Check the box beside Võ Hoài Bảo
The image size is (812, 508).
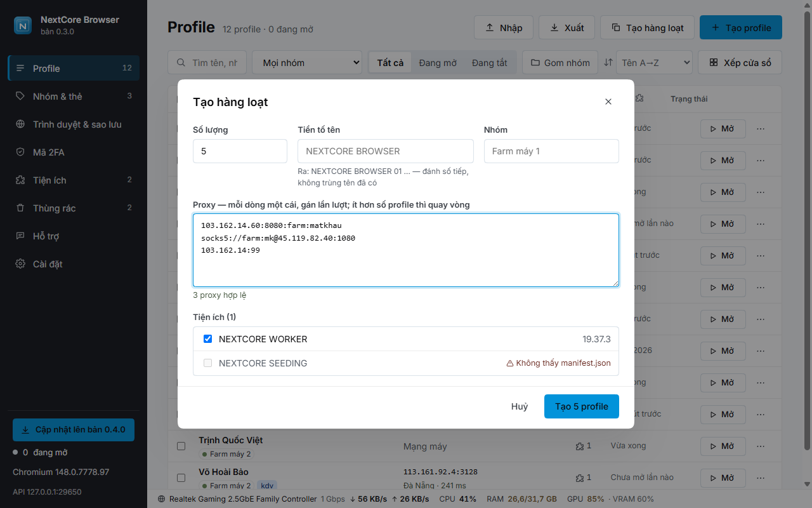click(181, 478)
